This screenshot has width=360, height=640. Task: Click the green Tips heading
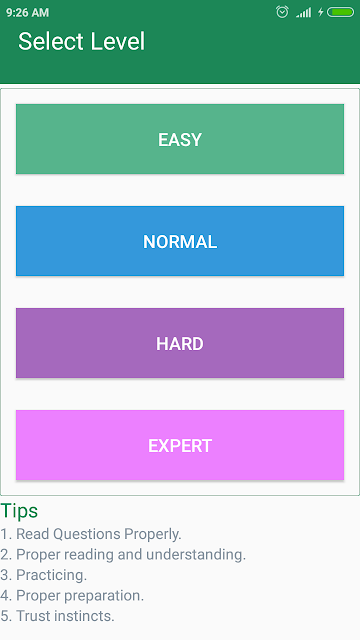19,511
